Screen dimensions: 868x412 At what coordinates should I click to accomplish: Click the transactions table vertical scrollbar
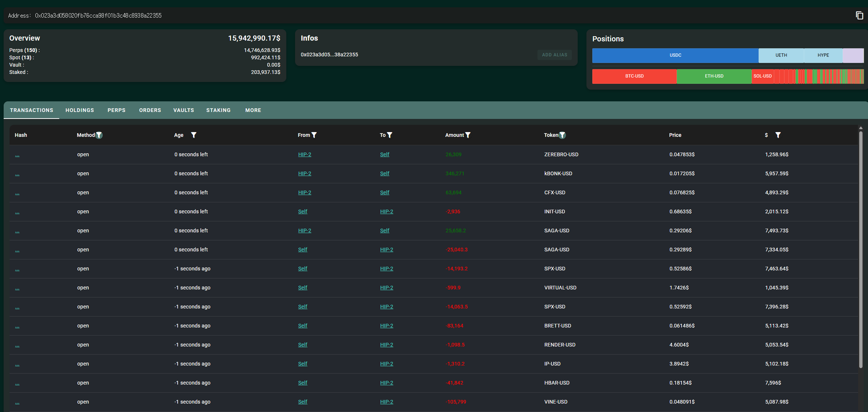click(x=861, y=249)
